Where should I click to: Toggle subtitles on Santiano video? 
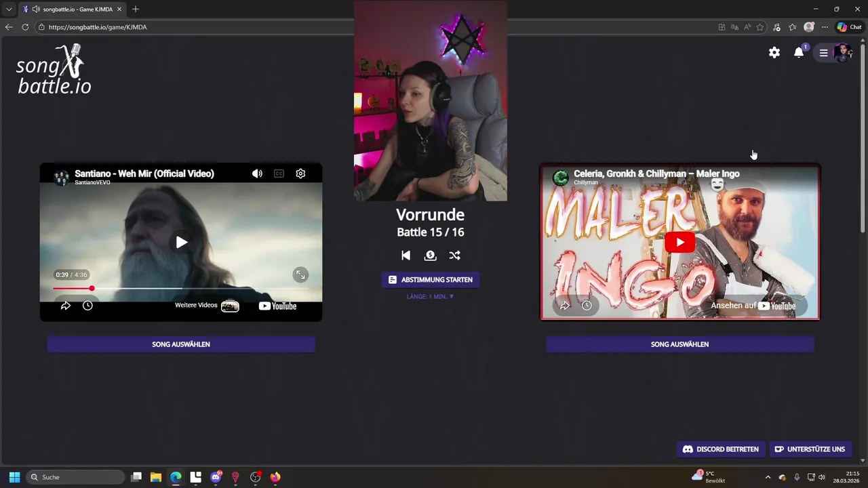coord(279,174)
